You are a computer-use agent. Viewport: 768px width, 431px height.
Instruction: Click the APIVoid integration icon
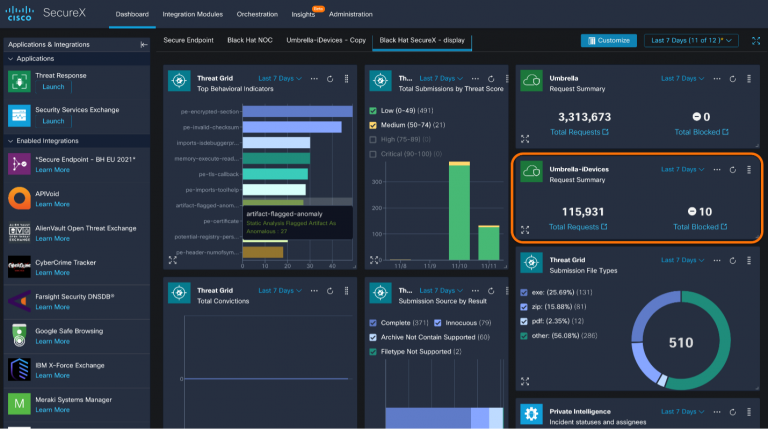click(x=20, y=197)
